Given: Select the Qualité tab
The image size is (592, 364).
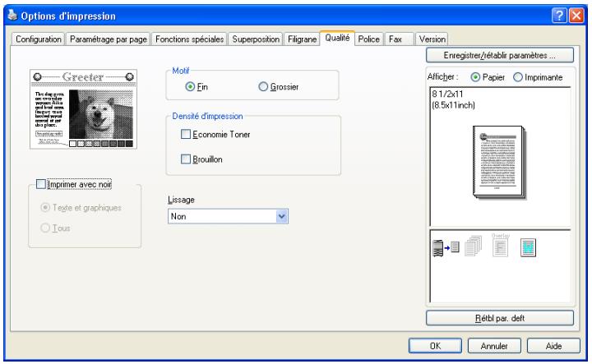Looking at the screenshot, I should click(337, 38).
